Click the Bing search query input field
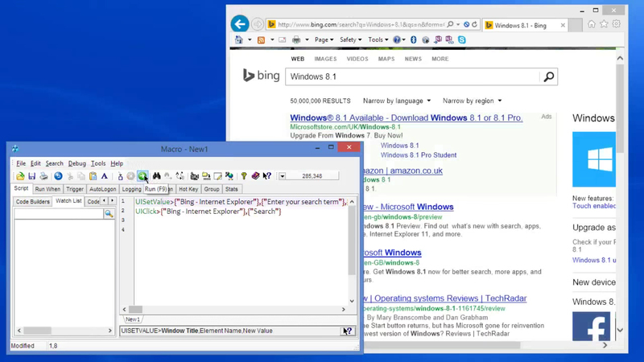This screenshot has height=362, width=644. click(x=413, y=76)
